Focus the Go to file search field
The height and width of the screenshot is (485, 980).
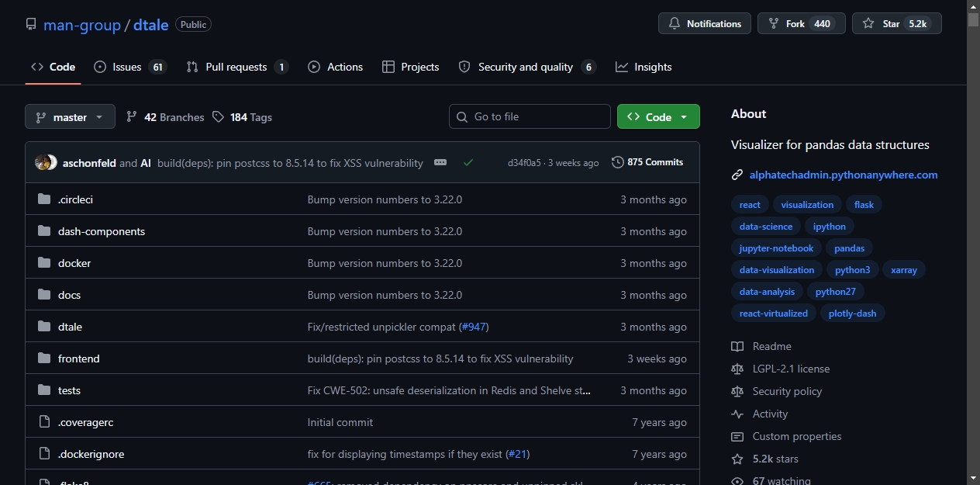[x=530, y=116]
